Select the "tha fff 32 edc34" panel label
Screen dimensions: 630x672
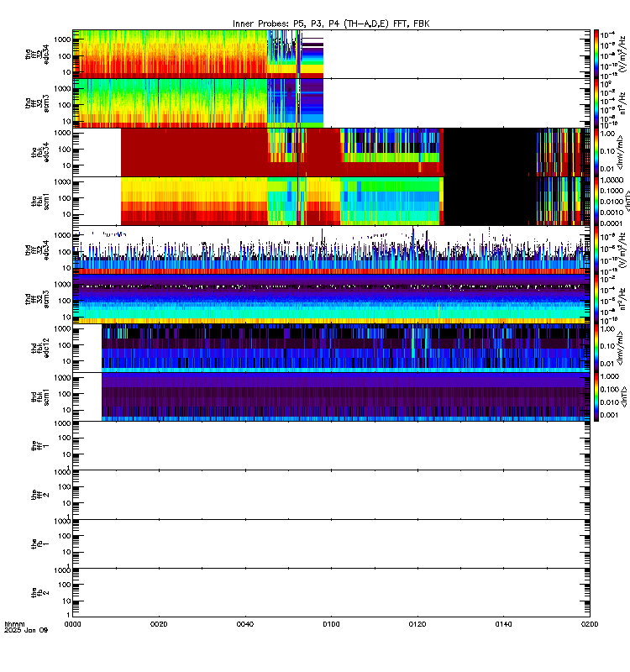click(37, 54)
